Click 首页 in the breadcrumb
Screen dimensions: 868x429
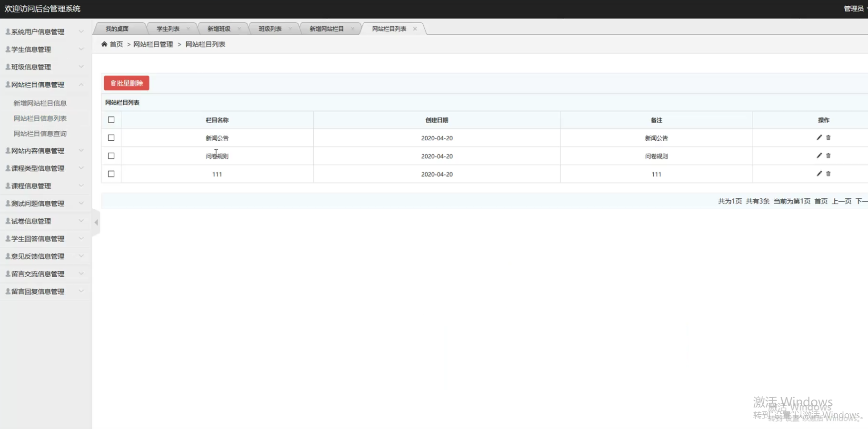coord(116,44)
